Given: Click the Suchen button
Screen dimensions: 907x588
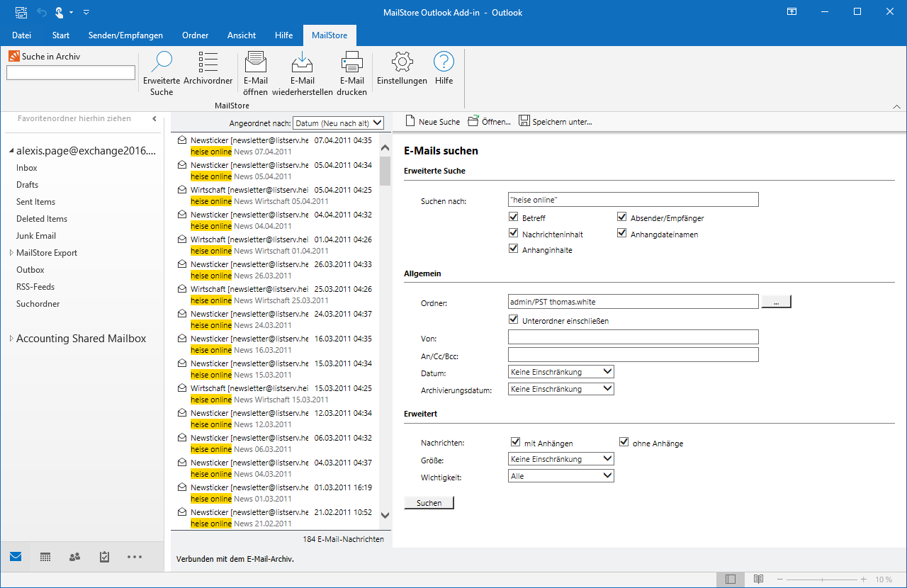Looking at the screenshot, I should tap(429, 503).
